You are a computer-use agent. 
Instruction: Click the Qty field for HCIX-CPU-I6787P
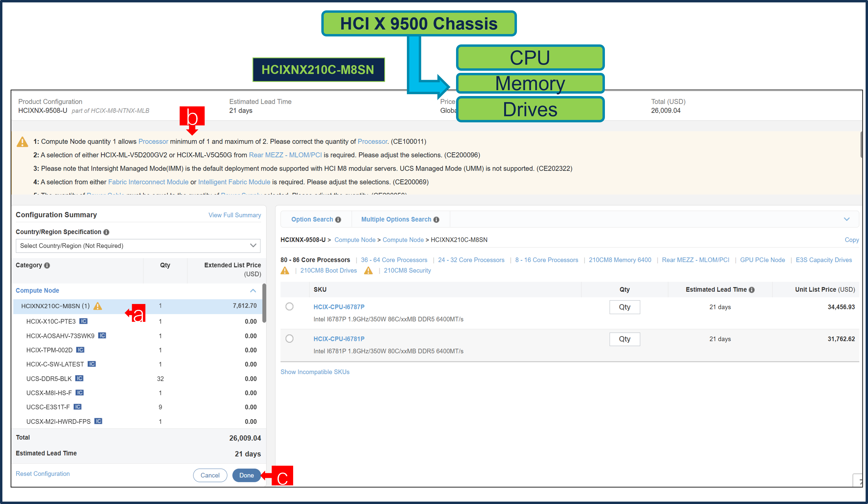tap(625, 307)
